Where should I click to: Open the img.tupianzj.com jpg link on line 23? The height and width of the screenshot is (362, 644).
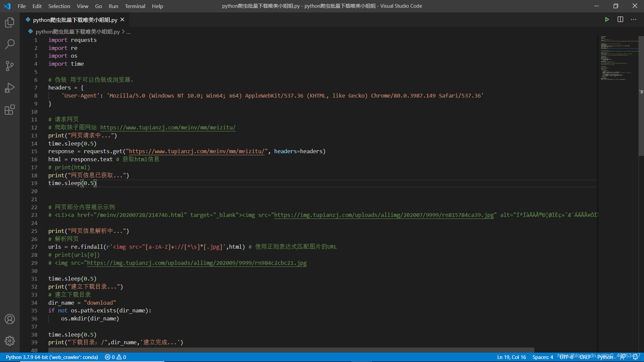(x=384, y=215)
